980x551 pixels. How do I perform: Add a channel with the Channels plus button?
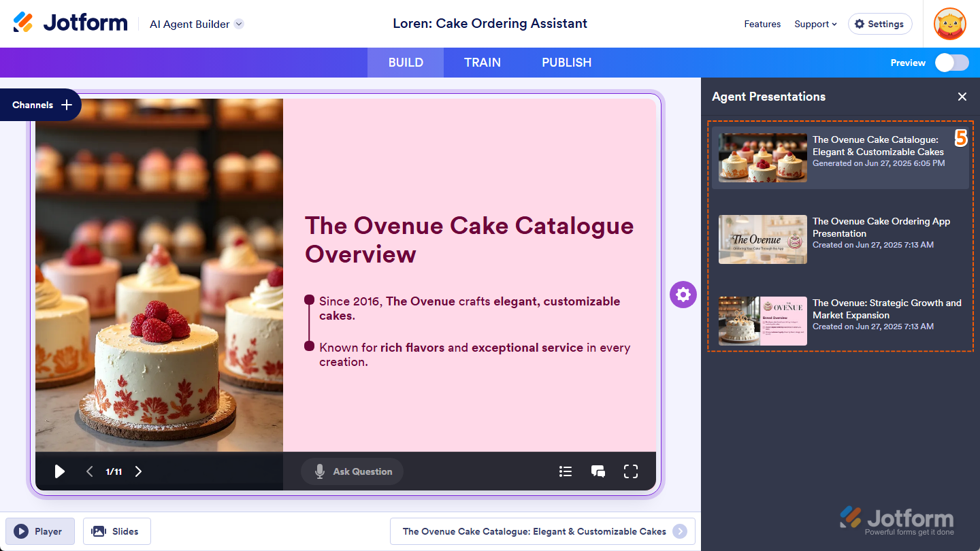[x=67, y=105]
